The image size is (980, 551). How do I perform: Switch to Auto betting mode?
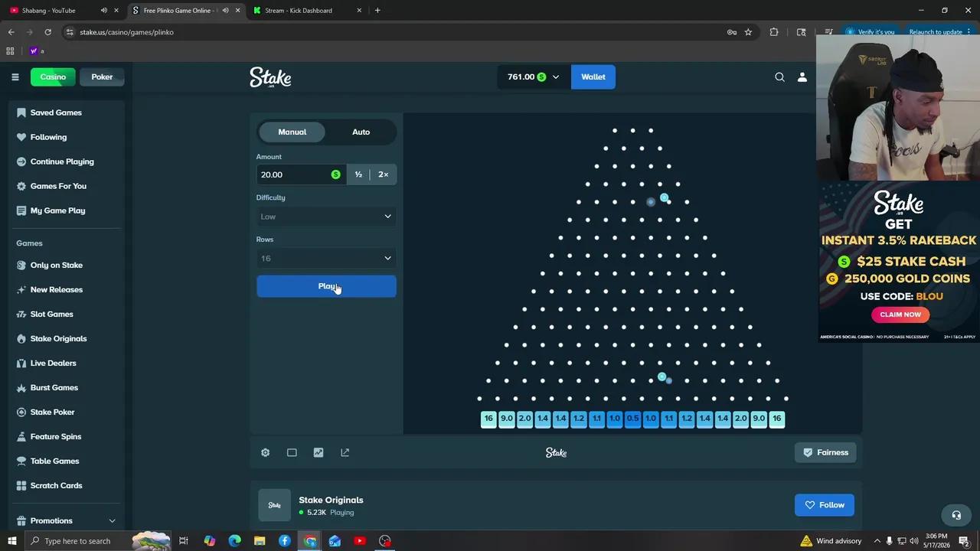tap(361, 132)
